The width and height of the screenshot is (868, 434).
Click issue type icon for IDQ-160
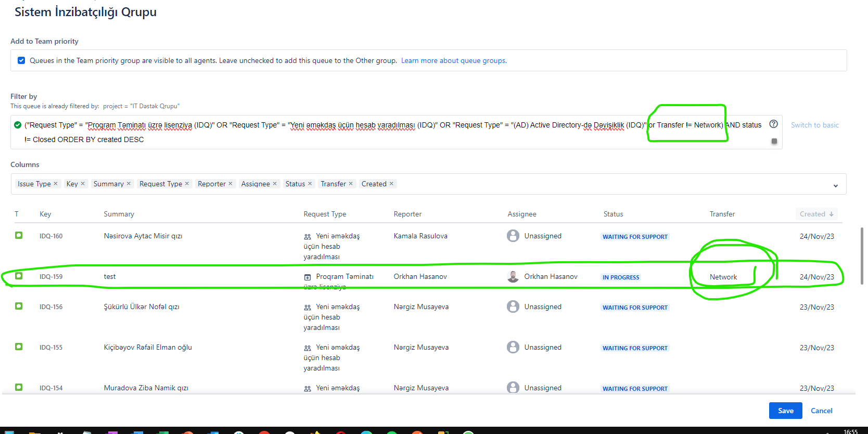point(19,235)
